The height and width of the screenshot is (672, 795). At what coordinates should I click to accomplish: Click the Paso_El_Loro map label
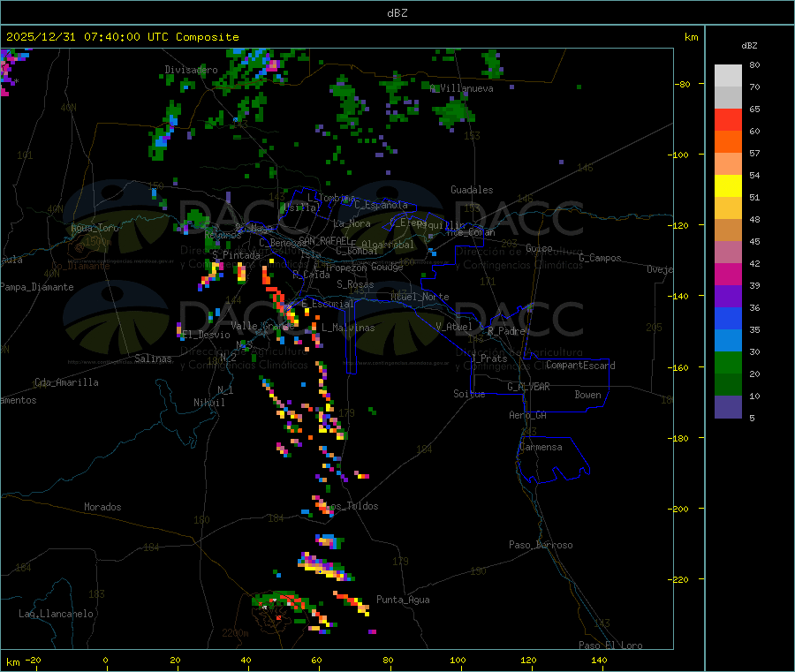click(611, 646)
